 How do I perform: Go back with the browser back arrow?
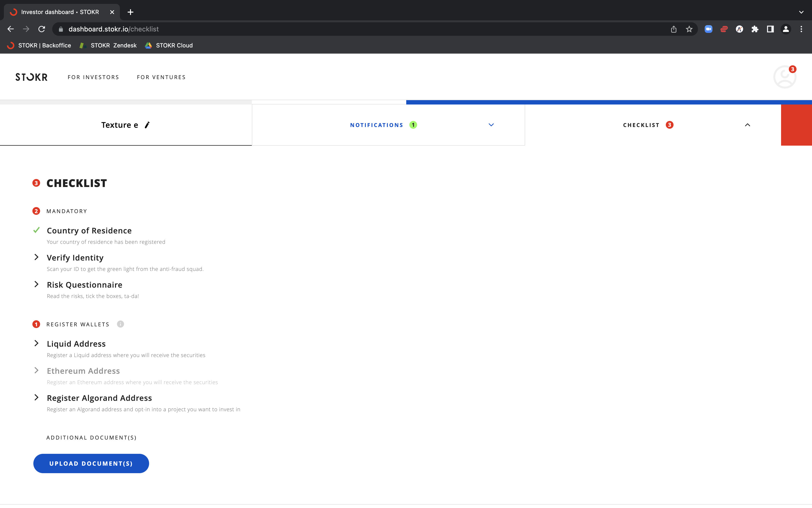[x=10, y=29]
